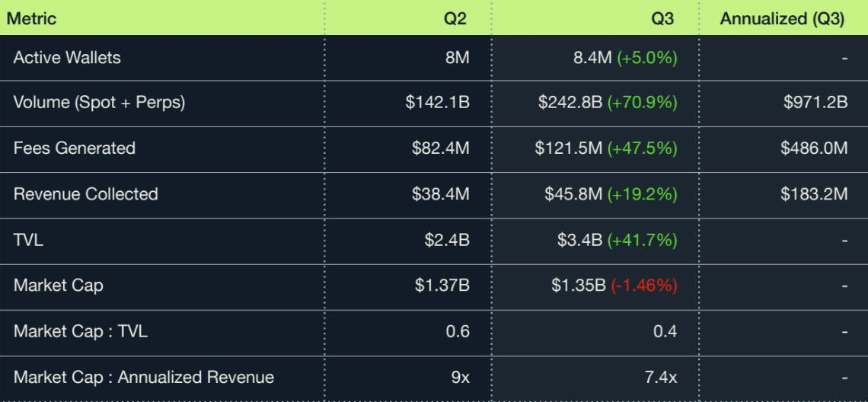Click the Q2 column header

(x=455, y=19)
